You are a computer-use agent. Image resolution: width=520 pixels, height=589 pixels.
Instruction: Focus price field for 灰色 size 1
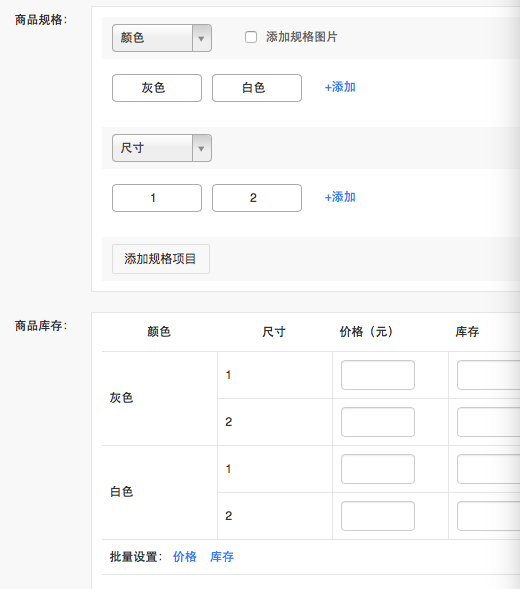click(x=378, y=375)
